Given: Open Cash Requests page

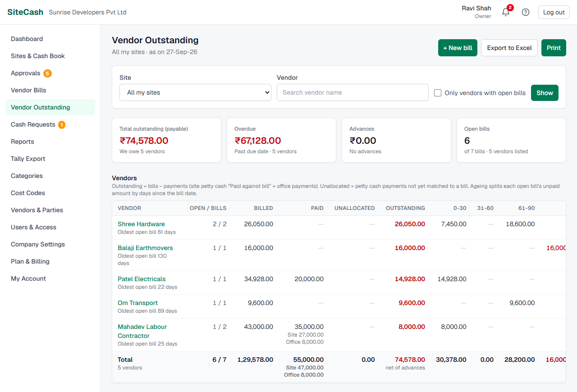Looking at the screenshot, I should tap(50, 124).
